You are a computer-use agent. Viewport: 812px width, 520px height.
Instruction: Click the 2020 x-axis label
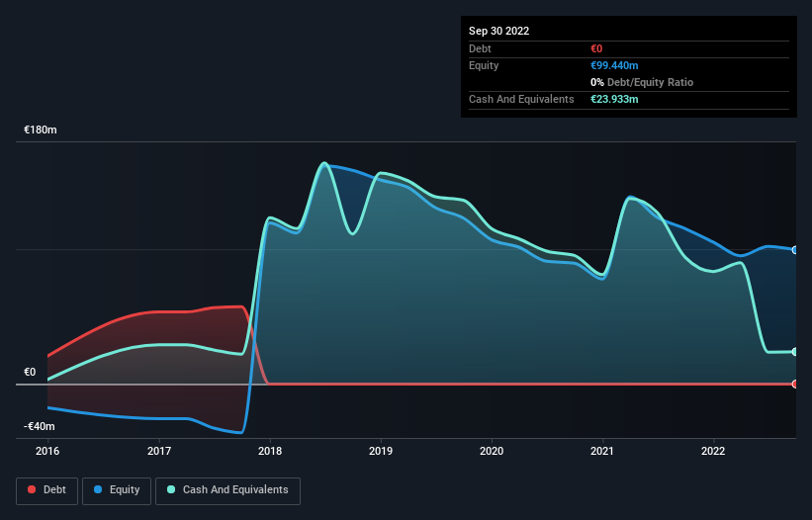coord(492,451)
